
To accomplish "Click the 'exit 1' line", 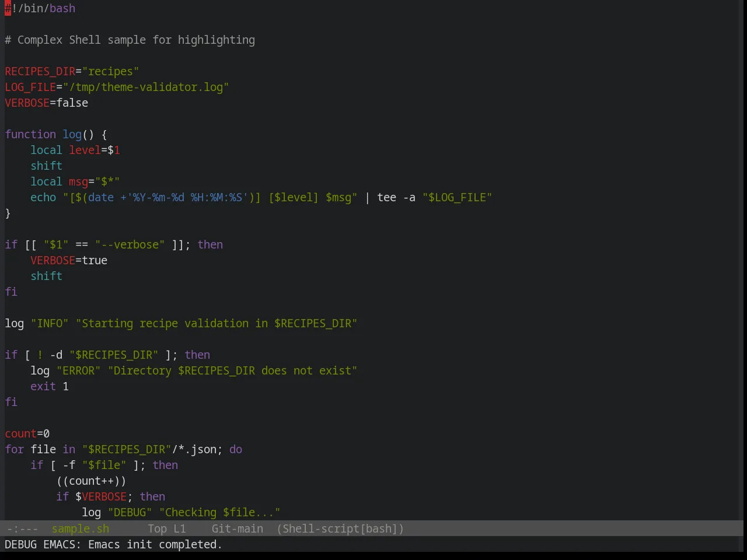I will (x=50, y=386).
